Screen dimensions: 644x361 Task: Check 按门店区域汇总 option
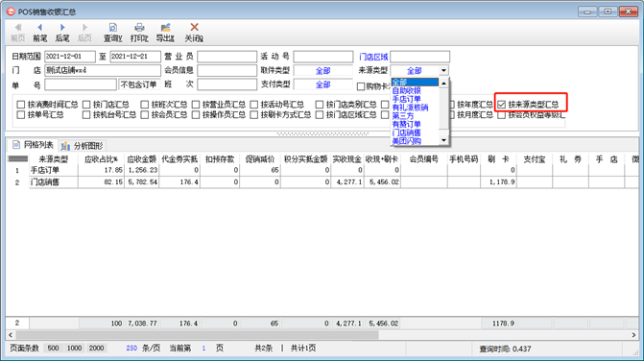(x=320, y=115)
